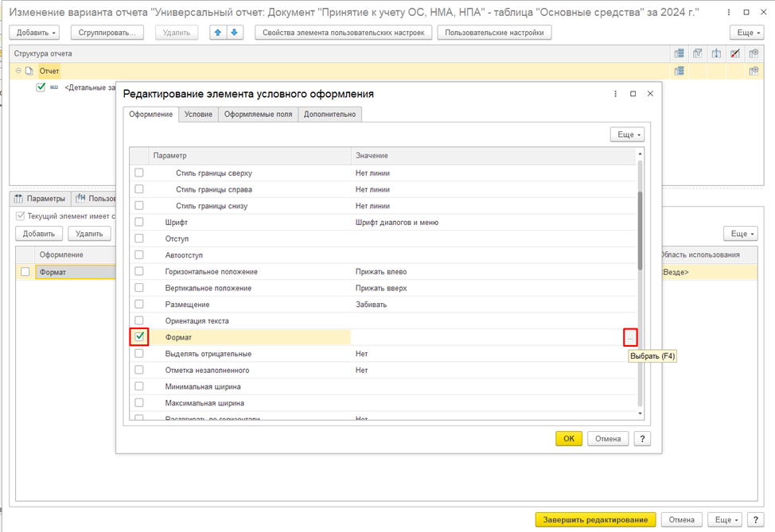Check the Шрифт parameter checkbox

point(139,222)
